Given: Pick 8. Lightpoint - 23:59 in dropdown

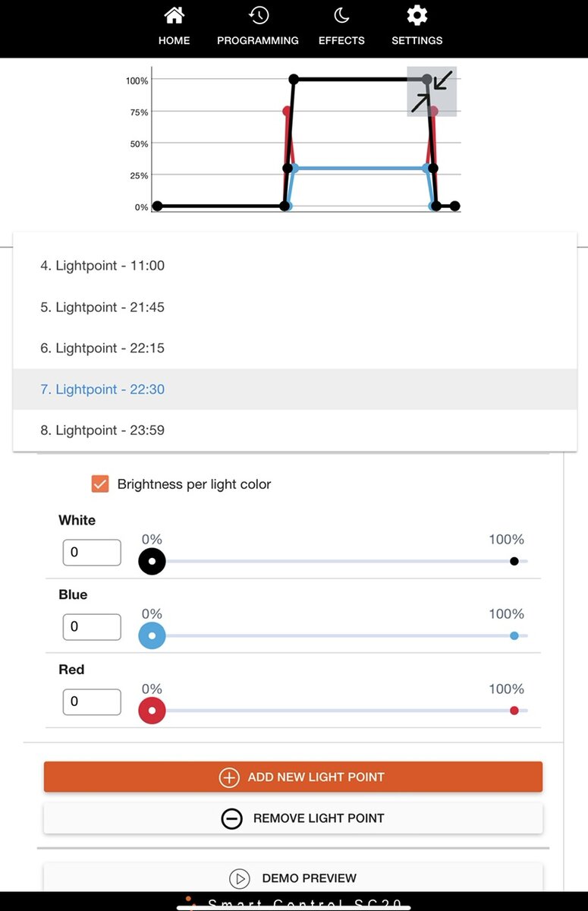Looking at the screenshot, I should click(x=102, y=430).
